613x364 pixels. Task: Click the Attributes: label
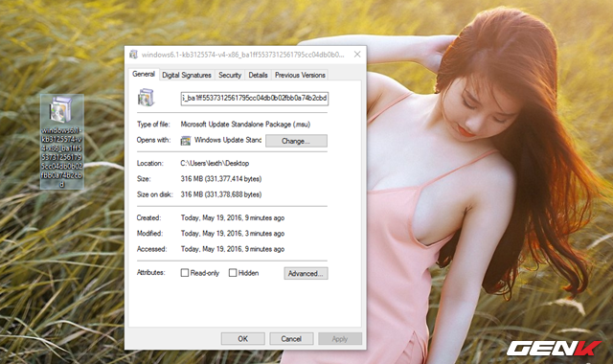[151, 272]
